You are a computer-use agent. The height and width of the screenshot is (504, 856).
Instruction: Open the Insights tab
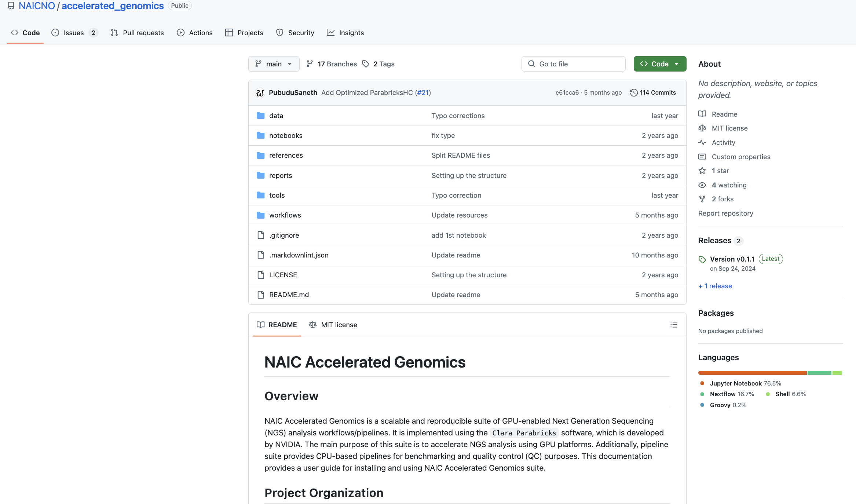[x=345, y=33]
